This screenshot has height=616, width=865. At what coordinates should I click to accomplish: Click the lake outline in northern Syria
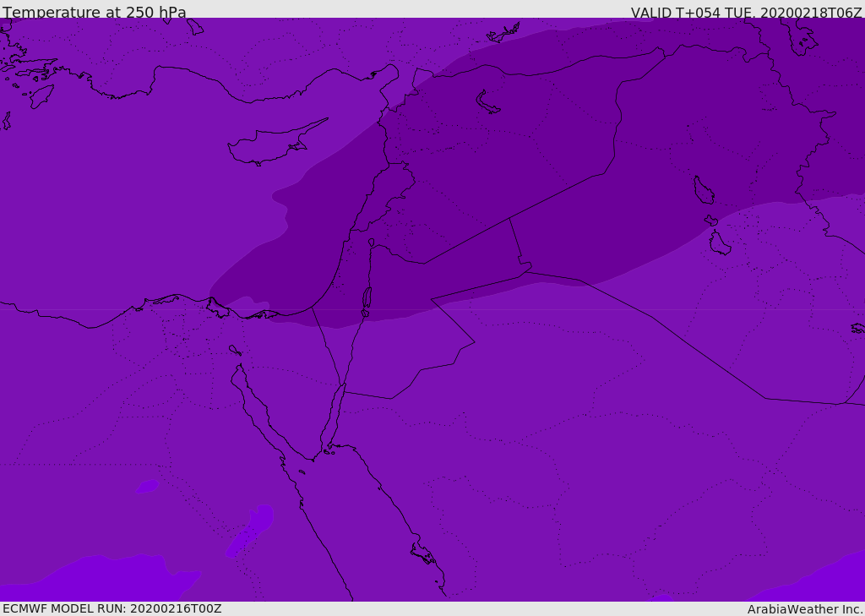pos(487,102)
